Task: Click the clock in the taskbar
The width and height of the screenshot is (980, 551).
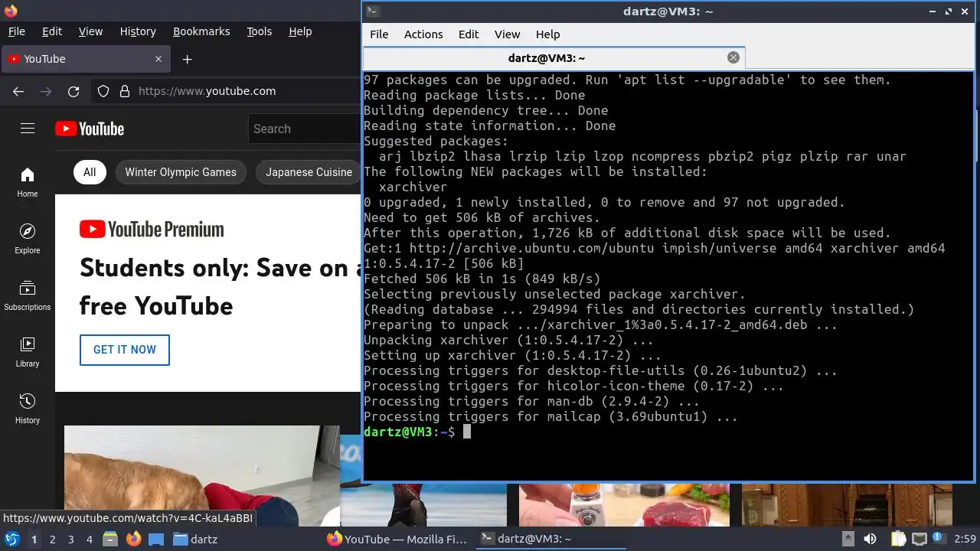Action: pyautogui.click(x=965, y=539)
